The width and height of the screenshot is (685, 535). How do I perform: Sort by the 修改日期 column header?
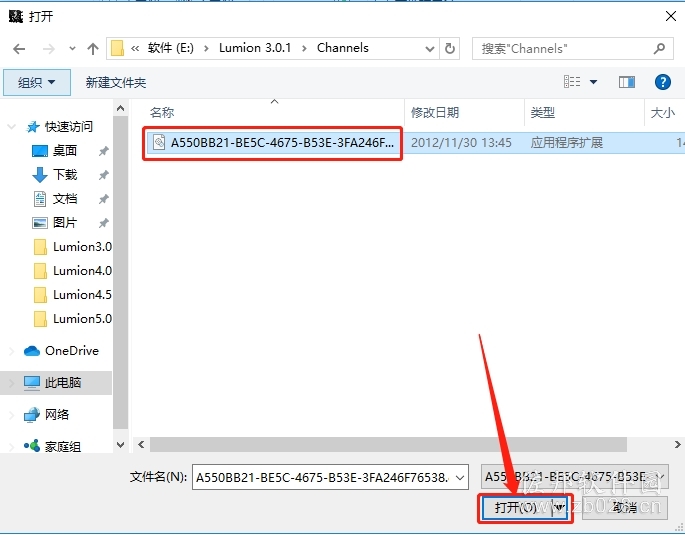(435, 113)
